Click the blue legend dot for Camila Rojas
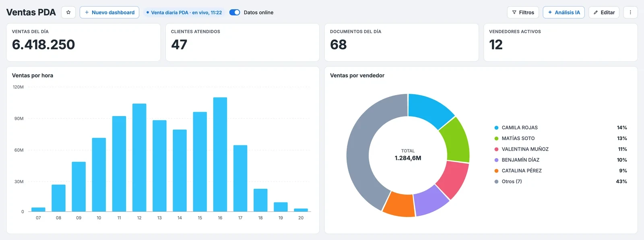The width and height of the screenshot is (644, 240). click(496, 128)
